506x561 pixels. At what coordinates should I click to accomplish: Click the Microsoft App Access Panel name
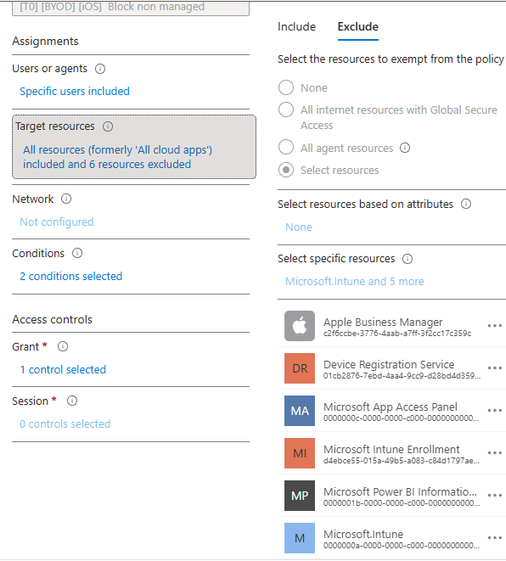390,407
